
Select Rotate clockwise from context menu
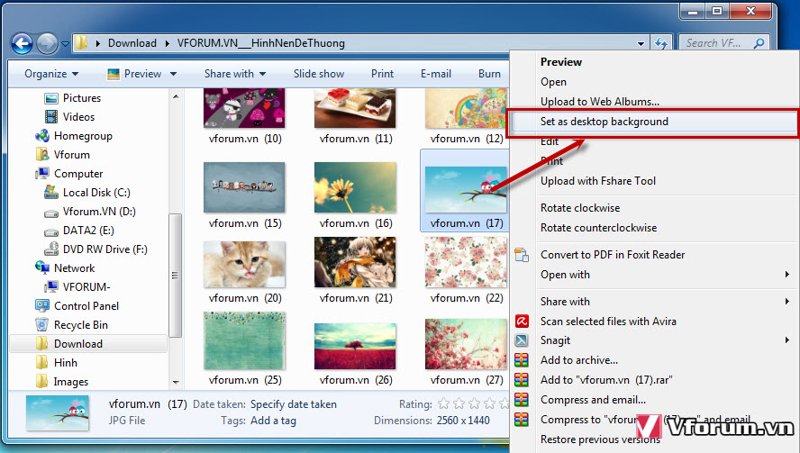point(580,208)
